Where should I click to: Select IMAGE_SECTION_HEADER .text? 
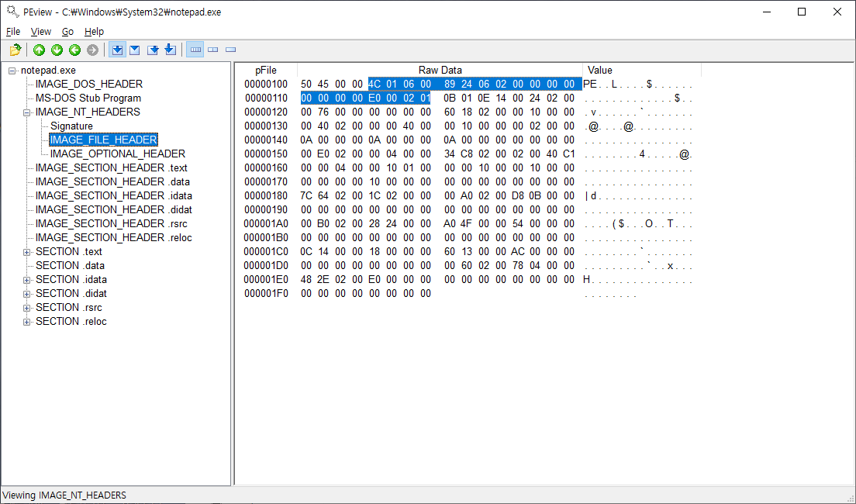pyautogui.click(x=112, y=168)
